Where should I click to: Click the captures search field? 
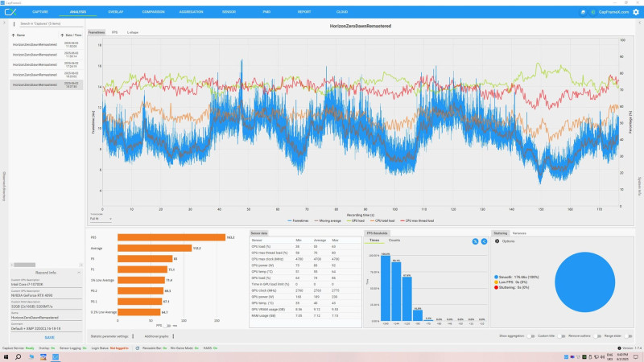(x=51, y=24)
